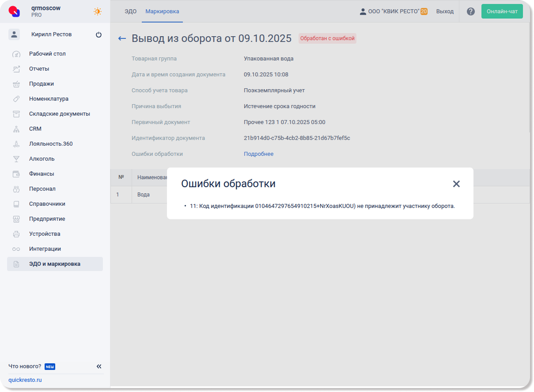This screenshot has width=534, height=392.
Task: Open Номенклатура in the sidebar
Action: [x=49, y=99]
